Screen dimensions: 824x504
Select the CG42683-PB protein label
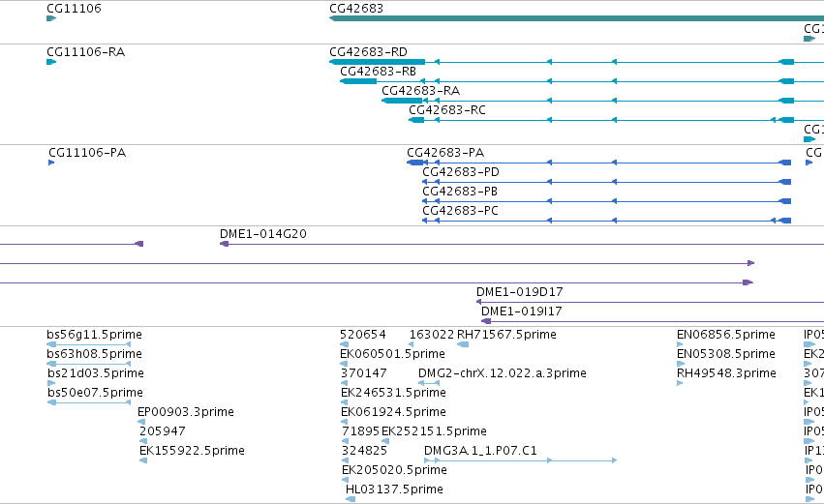[460, 192]
